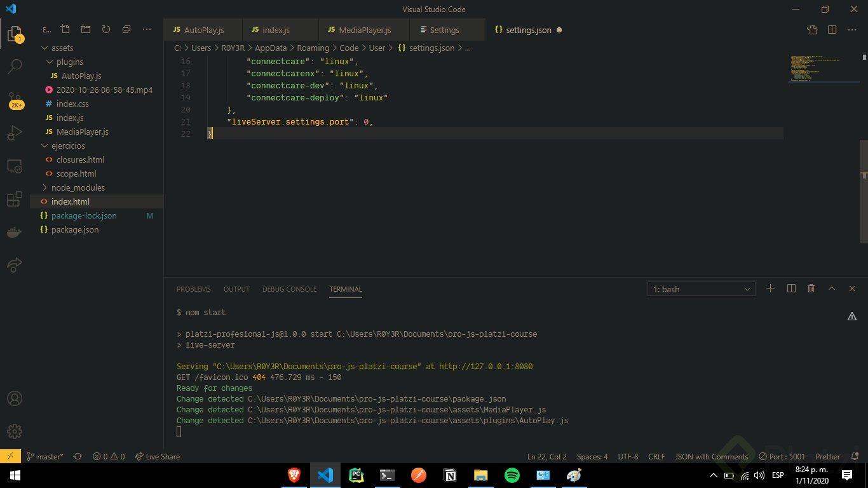Open editor more actions menu
This screenshot has height=488, width=868.
tap(853, 30)
